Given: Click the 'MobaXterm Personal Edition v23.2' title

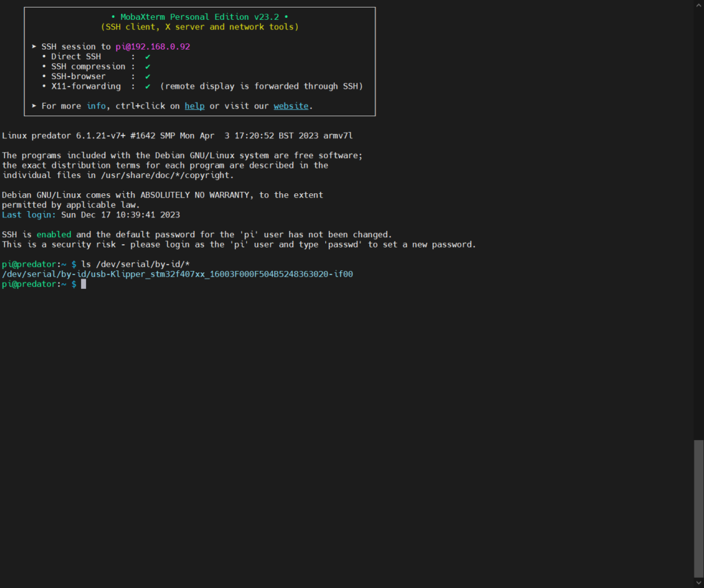Looking at the screenshot, I should pos(199,17).
